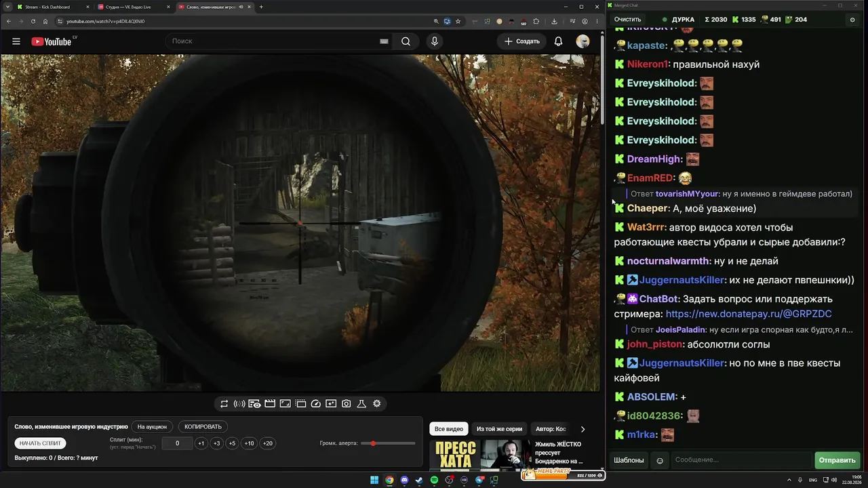Add 1 minute with the +1 button
This screenshot has height=488, width=868.
point(201,443)
